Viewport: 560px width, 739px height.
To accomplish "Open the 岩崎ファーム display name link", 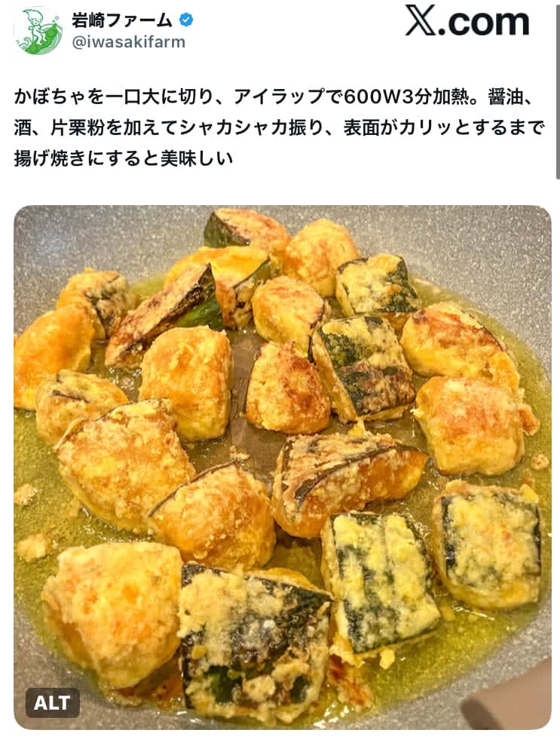I will (122, 20).
